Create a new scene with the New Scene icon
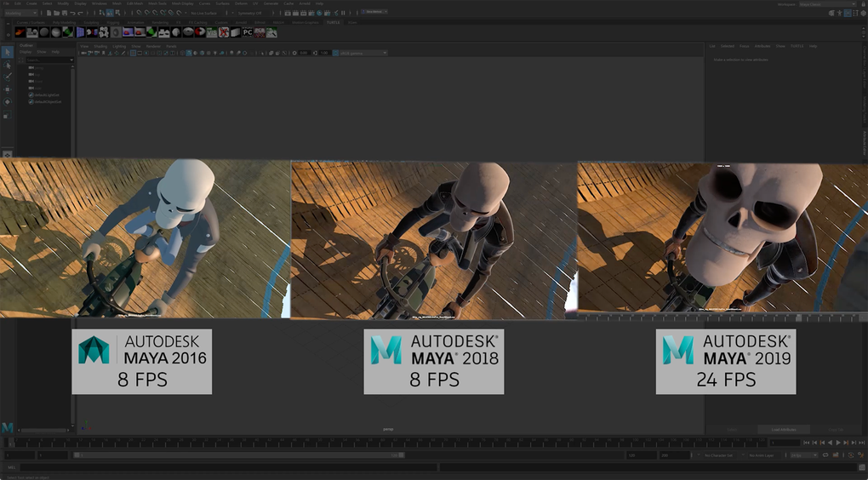868x480 pixels. [x=49, y=13]
